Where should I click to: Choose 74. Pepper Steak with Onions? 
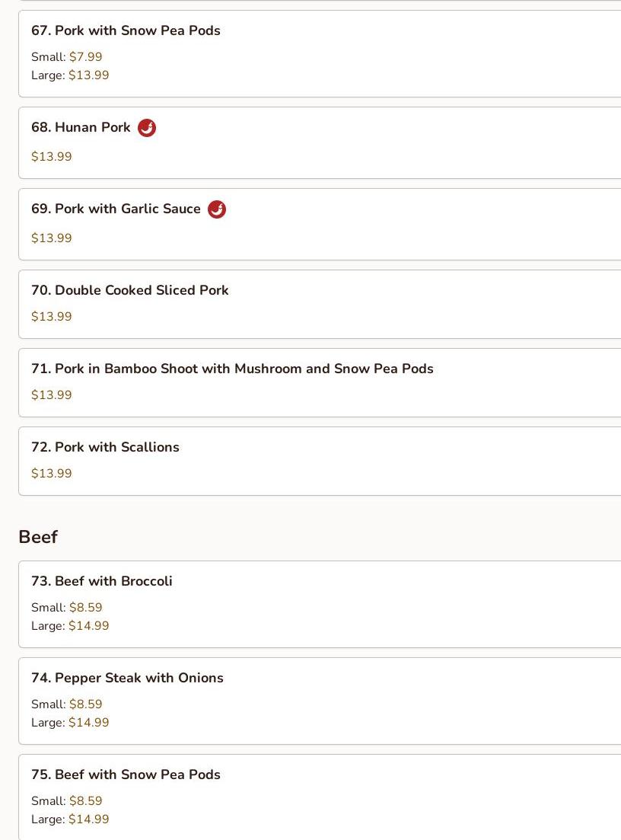coord(127,679)
